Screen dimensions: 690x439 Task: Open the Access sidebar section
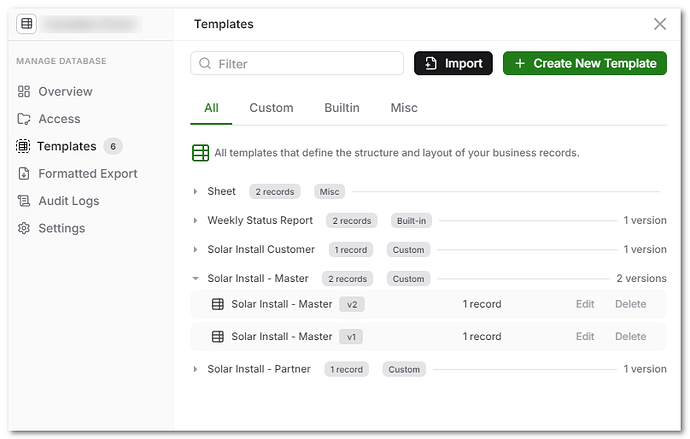tap(59, 119)
